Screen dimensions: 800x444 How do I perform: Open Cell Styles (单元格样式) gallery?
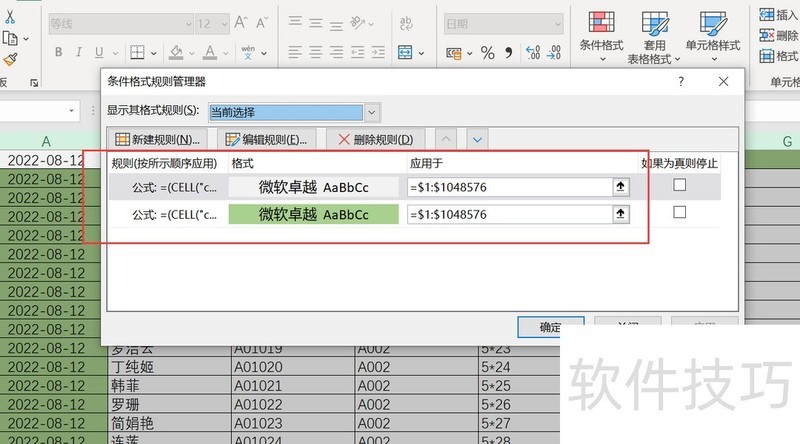point(712,36)
